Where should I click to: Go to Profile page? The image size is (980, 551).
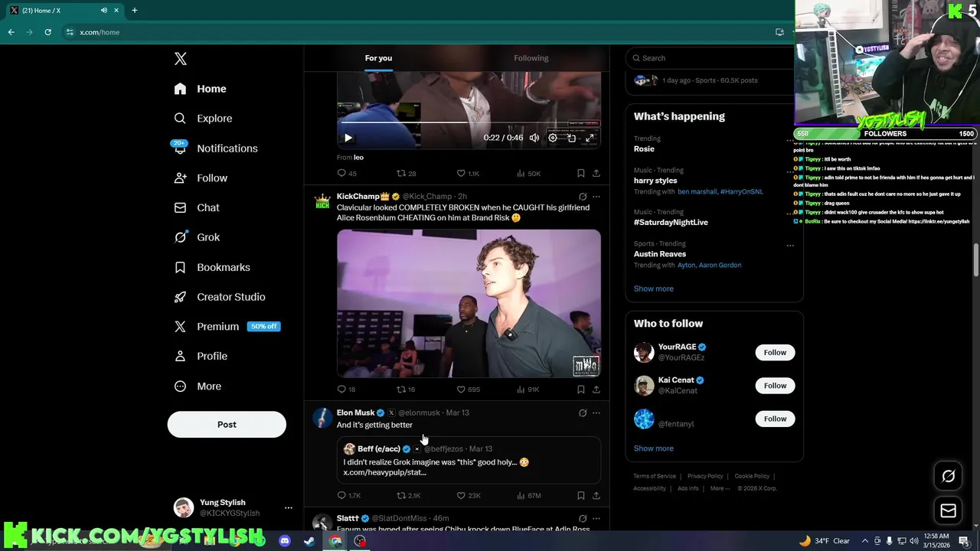coord(200,356)
